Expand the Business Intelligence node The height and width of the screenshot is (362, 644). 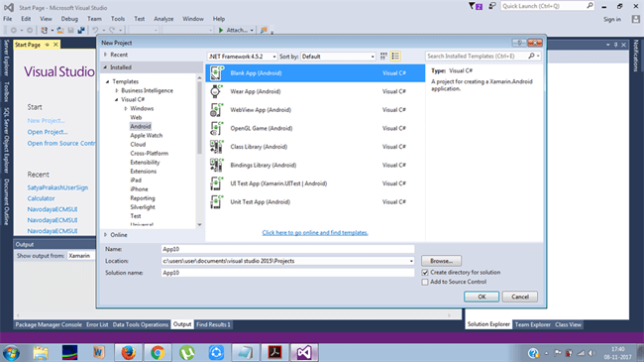117,90
